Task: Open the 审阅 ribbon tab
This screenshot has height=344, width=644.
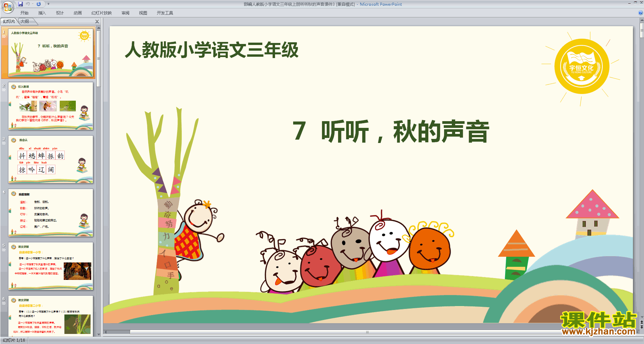Action: pos(125,13)
